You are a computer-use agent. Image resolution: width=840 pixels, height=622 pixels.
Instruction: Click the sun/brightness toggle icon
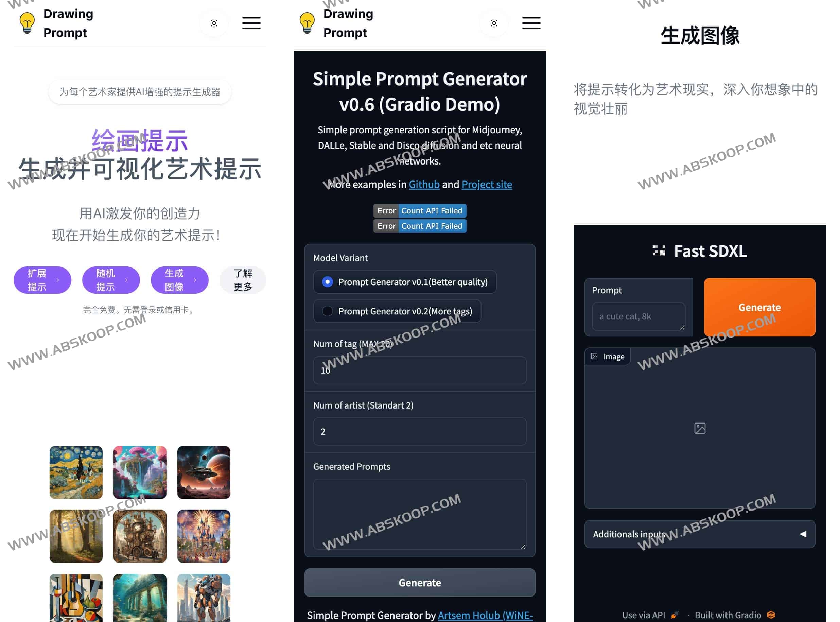click(214, 23)
